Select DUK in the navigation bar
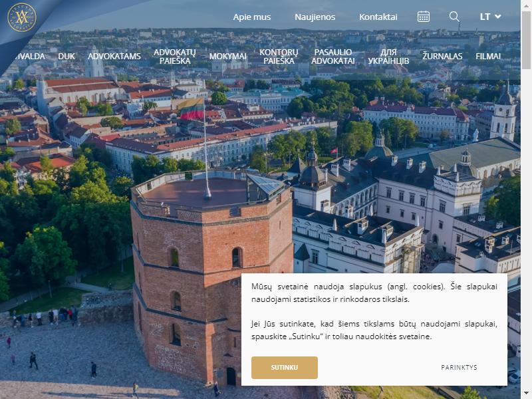The height and width of the screenshot is (399, 532). pyautogui.click(x=66, y=57)
